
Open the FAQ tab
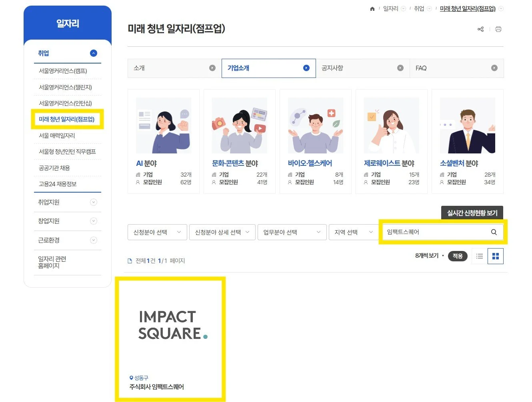coord(457,68)
